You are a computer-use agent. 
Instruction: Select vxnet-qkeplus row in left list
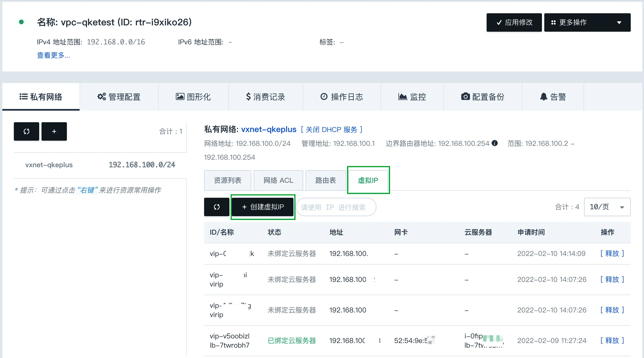pyautogui.click(x=100, y=165)
